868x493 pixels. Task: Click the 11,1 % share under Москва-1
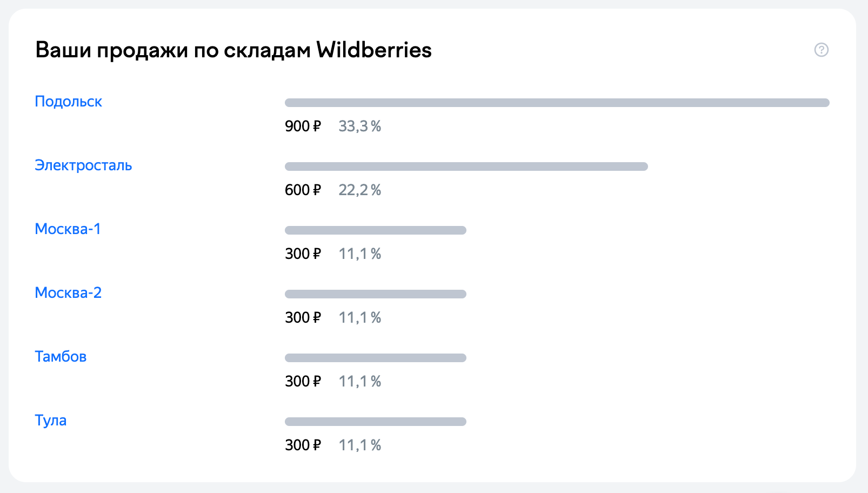(x=360, y=254)
